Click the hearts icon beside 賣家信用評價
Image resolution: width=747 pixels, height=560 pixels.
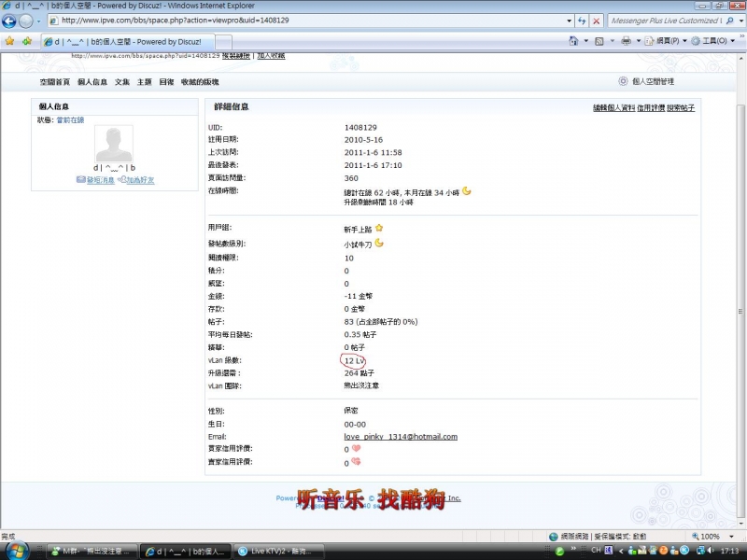[356, 461]
